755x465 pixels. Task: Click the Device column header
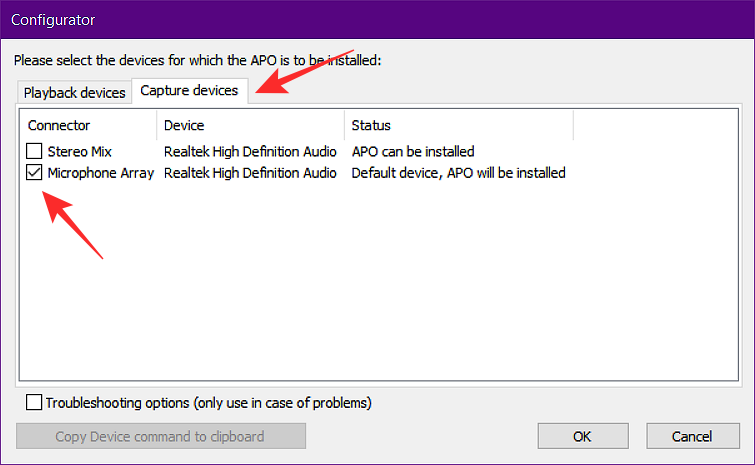(x=250, y=125)
